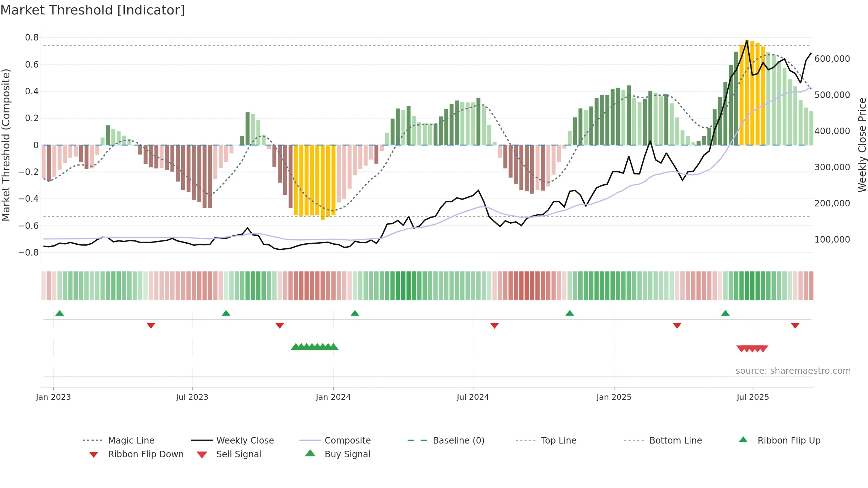868x488 pixels.
Task: Toggle the Baseline (0) legend entry
Action: (446, 440)
